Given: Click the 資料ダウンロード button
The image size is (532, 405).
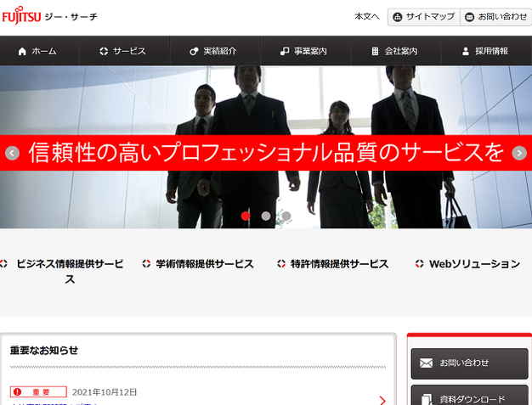Looking at the screenshot, I should click(470, 395).
